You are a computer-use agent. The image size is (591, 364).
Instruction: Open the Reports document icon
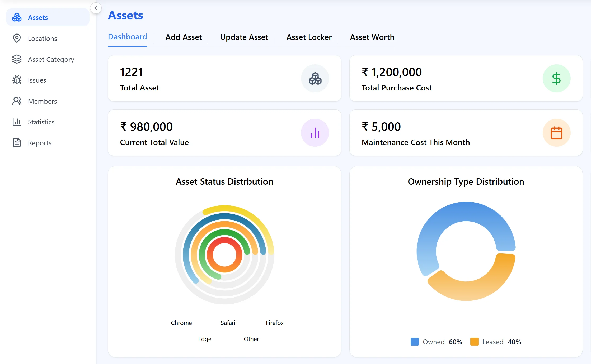tap(17, 143)
